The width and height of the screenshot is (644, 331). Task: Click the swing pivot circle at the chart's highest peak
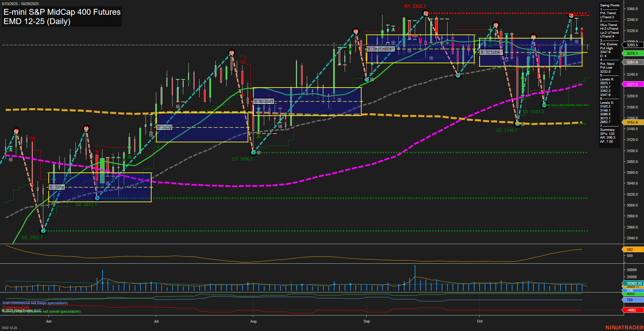(x=425, y=13)
